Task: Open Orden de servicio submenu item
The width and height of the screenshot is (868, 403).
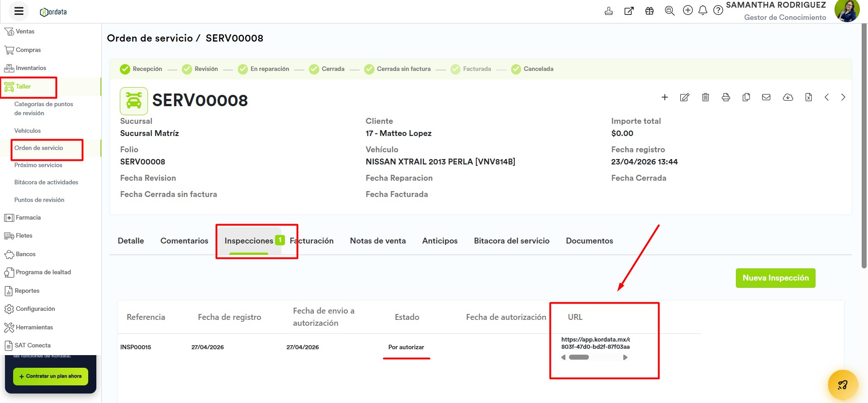Action: 39,148
